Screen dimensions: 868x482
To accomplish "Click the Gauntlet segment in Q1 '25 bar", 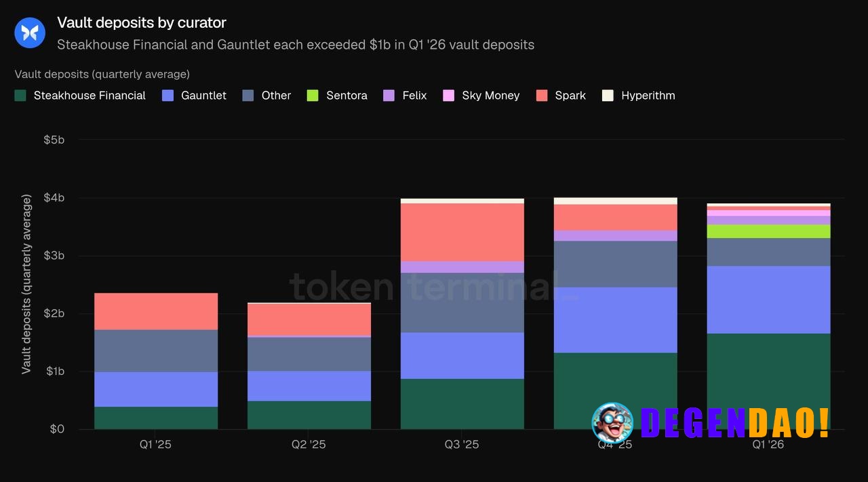I will pos(156,390).
